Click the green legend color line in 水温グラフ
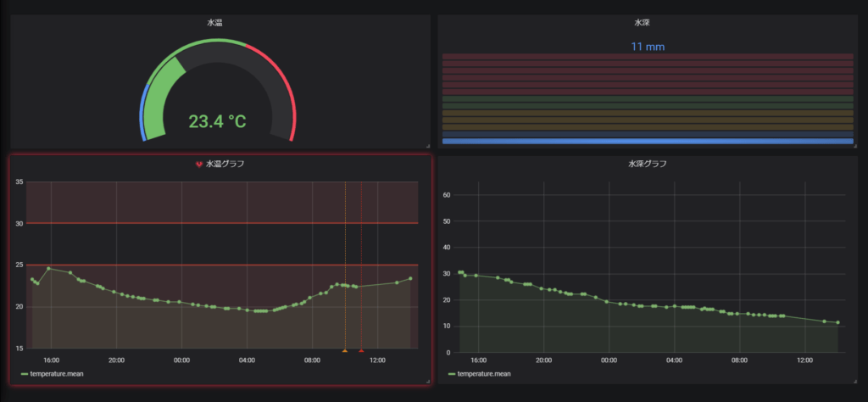868x402 pixels. click(25, 373)
